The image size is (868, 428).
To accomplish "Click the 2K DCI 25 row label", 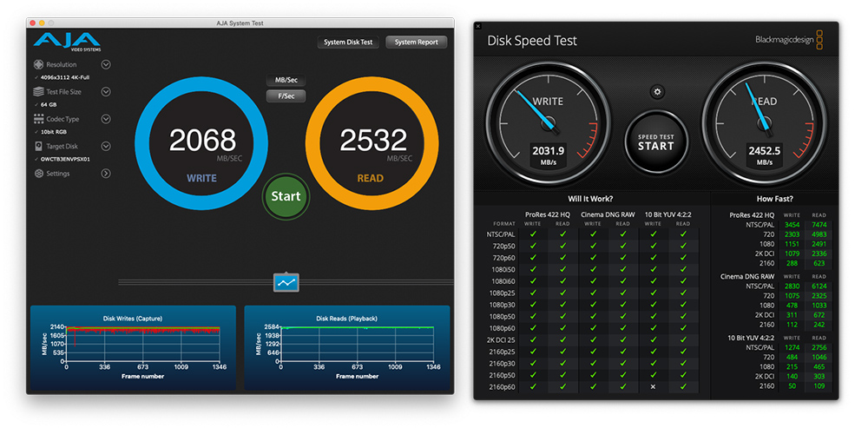I will [x=502, y=340].
